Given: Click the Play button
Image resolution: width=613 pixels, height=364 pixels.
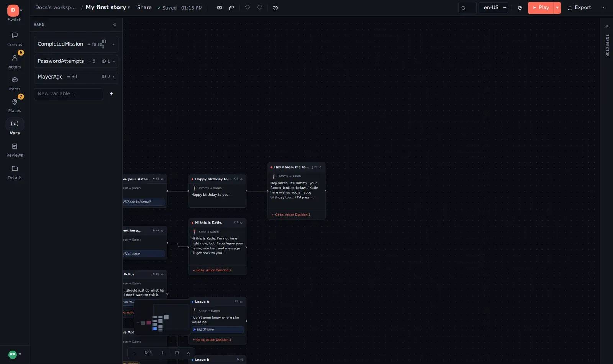Looking at the screenshot, I should click(541, 8).
